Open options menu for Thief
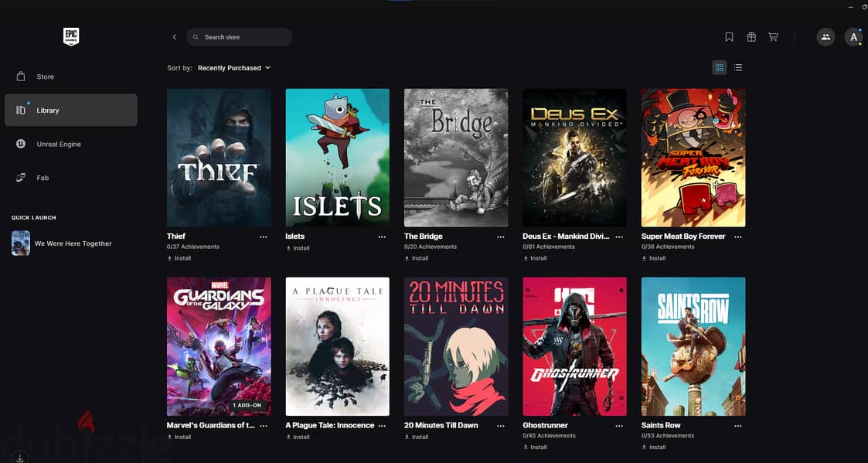Image resolution: width=868 pixels, height=463 pixels. pyautogui.click(x=264, y=237)
